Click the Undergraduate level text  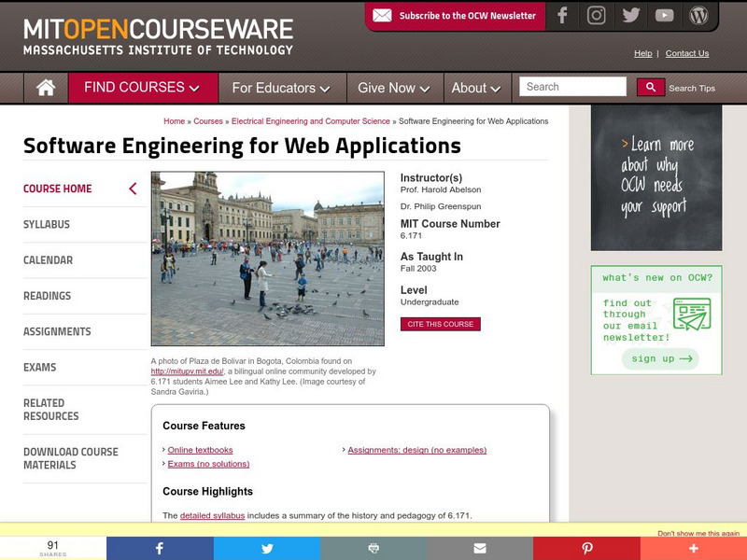click(430, 301)
